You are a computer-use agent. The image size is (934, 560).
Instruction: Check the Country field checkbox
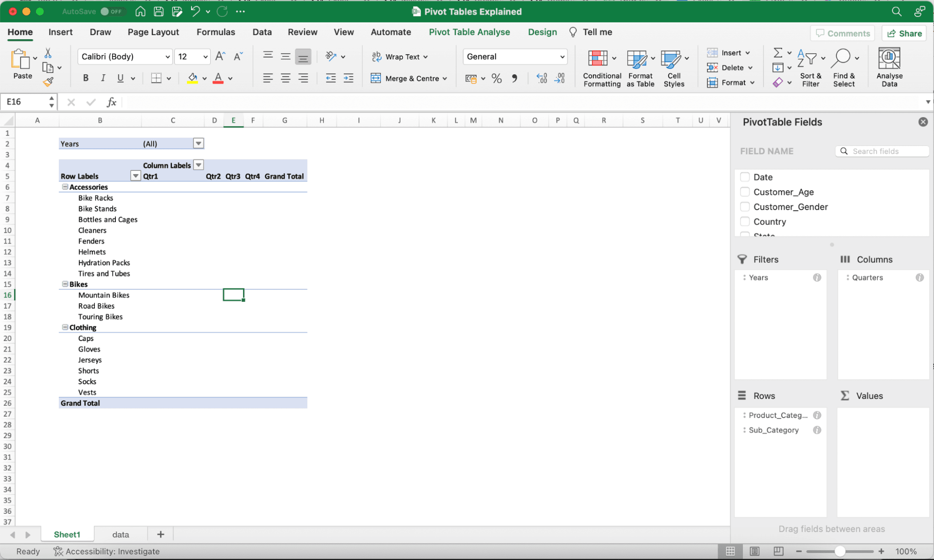point(745,221)
